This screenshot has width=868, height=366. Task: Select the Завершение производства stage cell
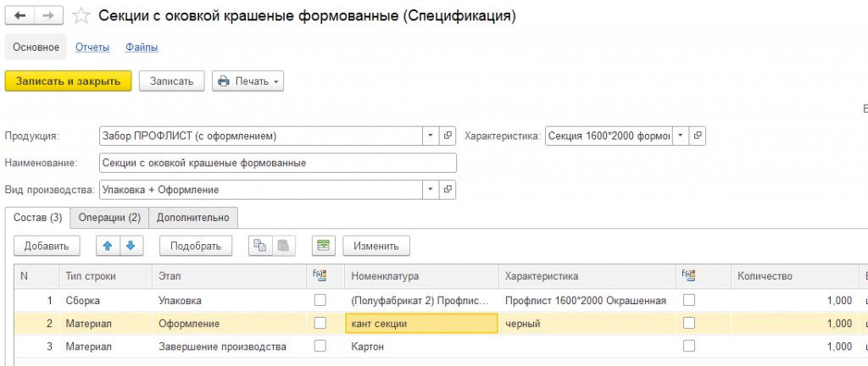[228, 347]
